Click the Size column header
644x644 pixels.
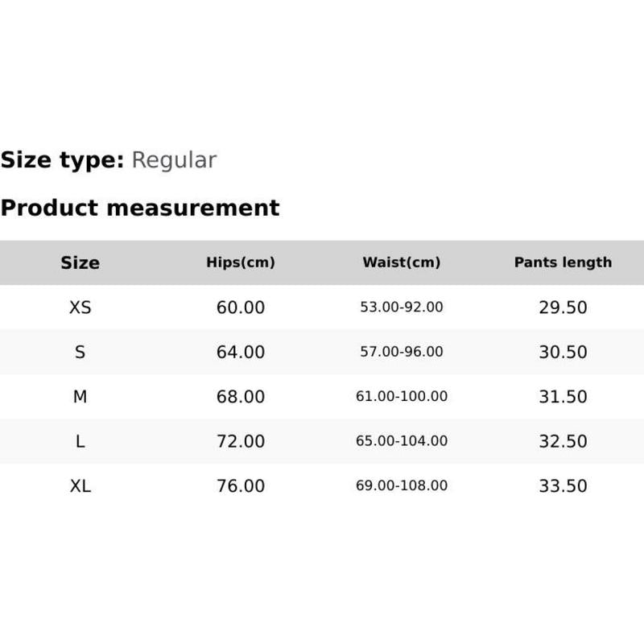click(x=80, y=262)
